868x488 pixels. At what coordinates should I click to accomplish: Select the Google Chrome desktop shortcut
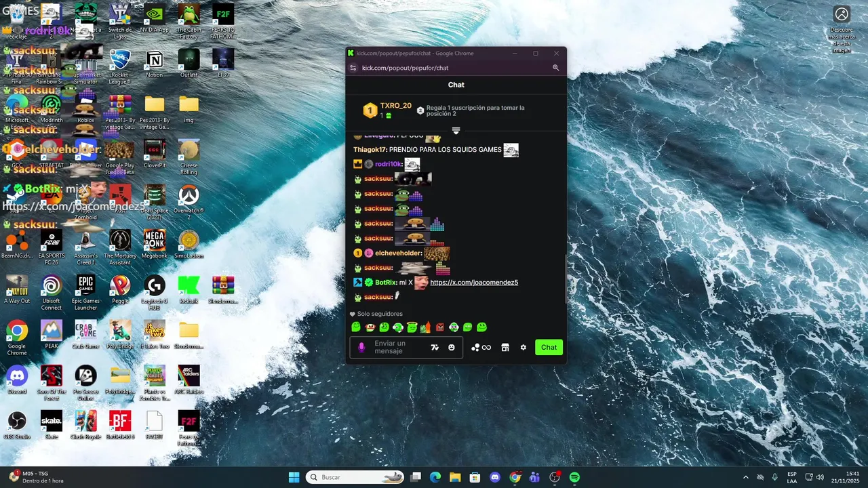tap(17, 338)
